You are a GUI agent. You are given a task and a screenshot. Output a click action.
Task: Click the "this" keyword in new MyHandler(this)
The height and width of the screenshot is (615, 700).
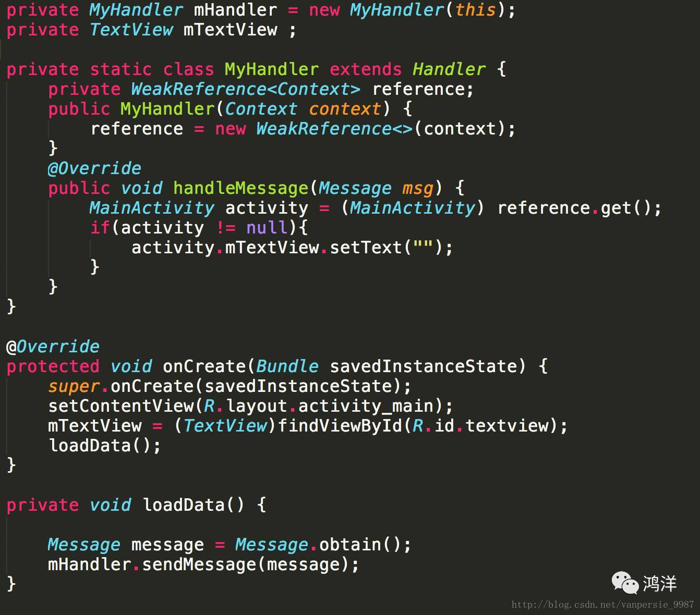(475, 10)
